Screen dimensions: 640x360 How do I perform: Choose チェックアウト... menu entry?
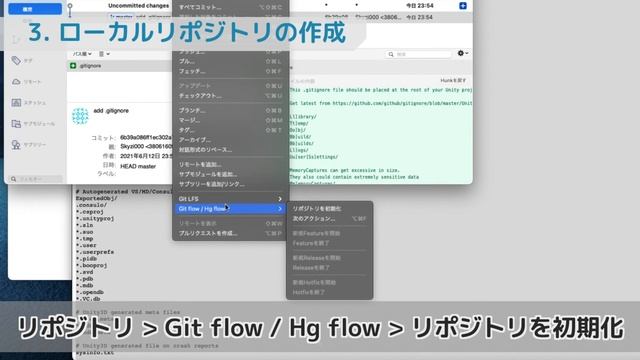click(230, 96)
